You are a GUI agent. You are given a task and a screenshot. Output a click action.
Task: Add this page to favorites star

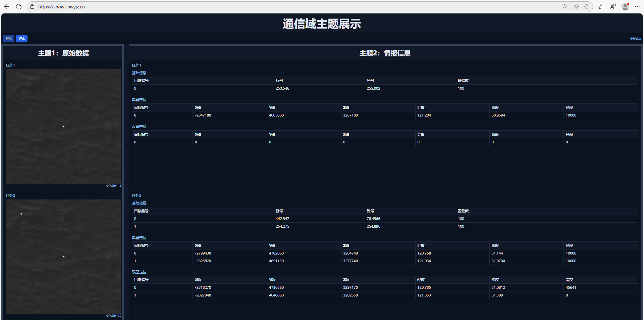tap(587, 7)
